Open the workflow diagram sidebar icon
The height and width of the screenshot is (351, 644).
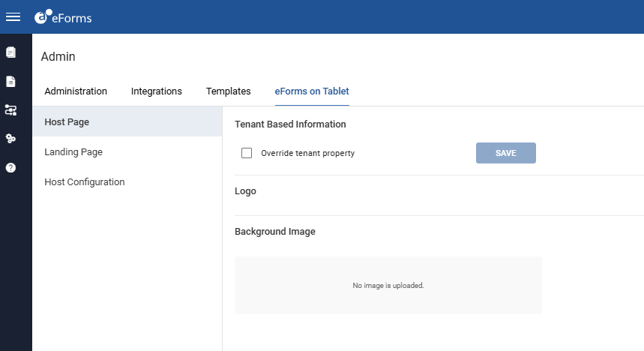point(10,110)
